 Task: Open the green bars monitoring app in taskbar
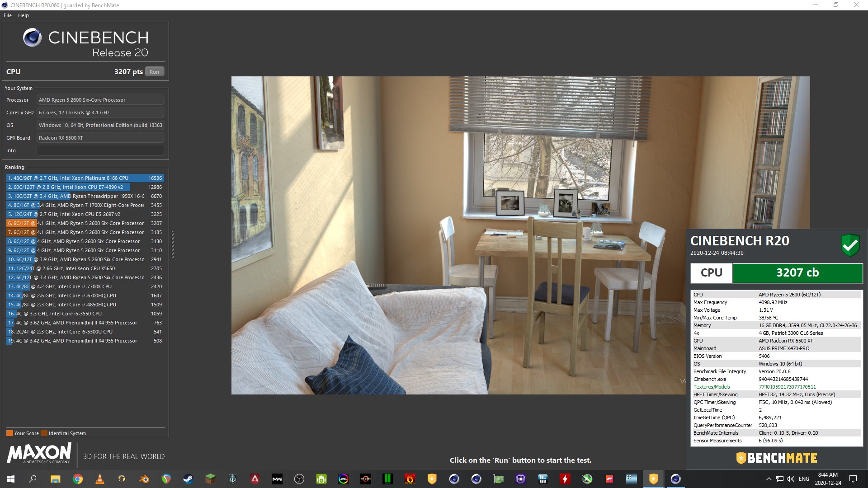(x=387, y=479)
